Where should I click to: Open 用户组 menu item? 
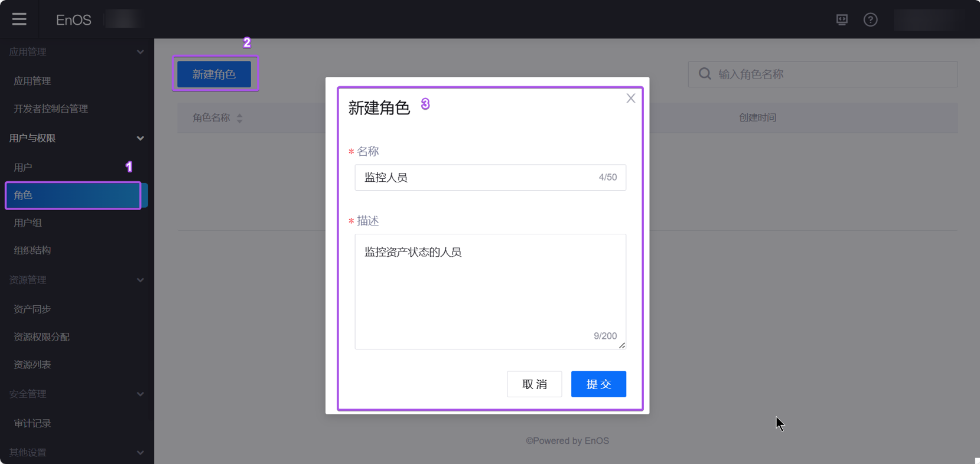click(x=28, y=223)
